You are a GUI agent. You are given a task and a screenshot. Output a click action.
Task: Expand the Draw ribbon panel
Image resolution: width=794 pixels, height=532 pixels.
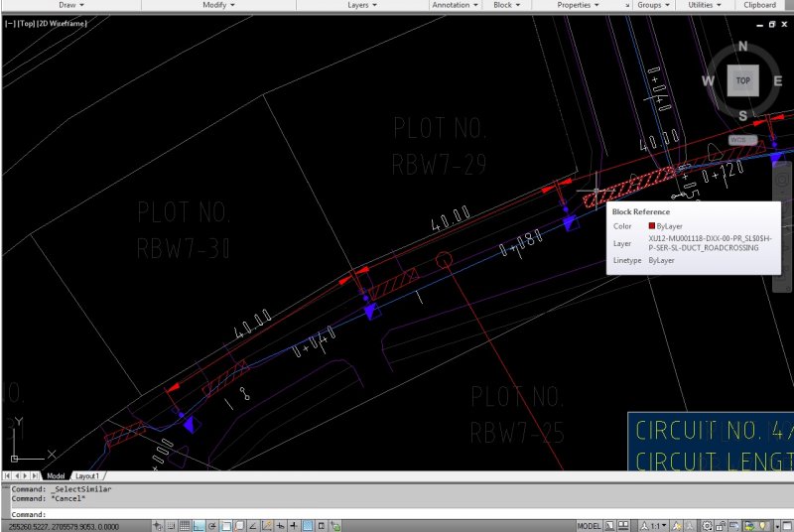pyautogui.click(x=70, y=5)
